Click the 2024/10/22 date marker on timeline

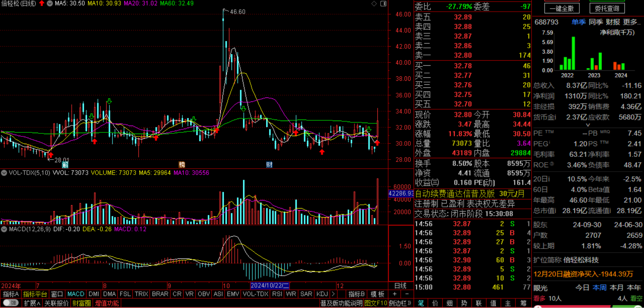tap(270, 286)
